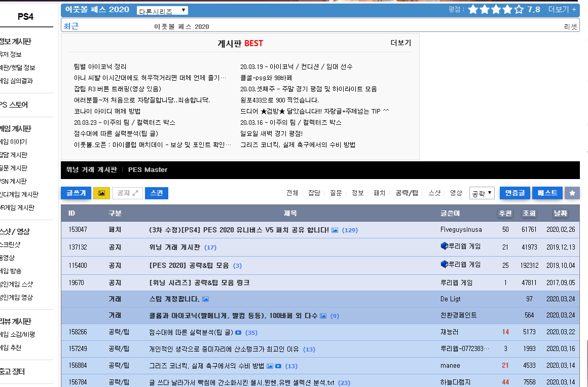
Task: Click the image icon on the 유니버스 V5 패치 post
Action: (x=335, y=230)
